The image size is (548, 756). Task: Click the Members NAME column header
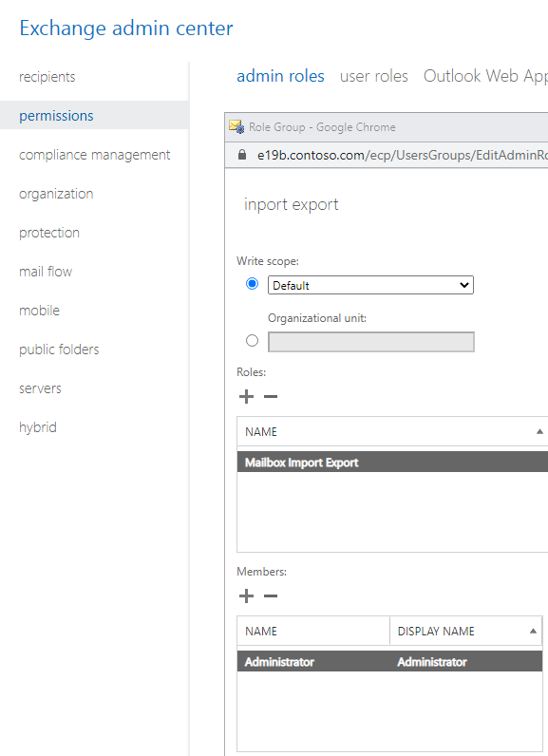point(313,632)
